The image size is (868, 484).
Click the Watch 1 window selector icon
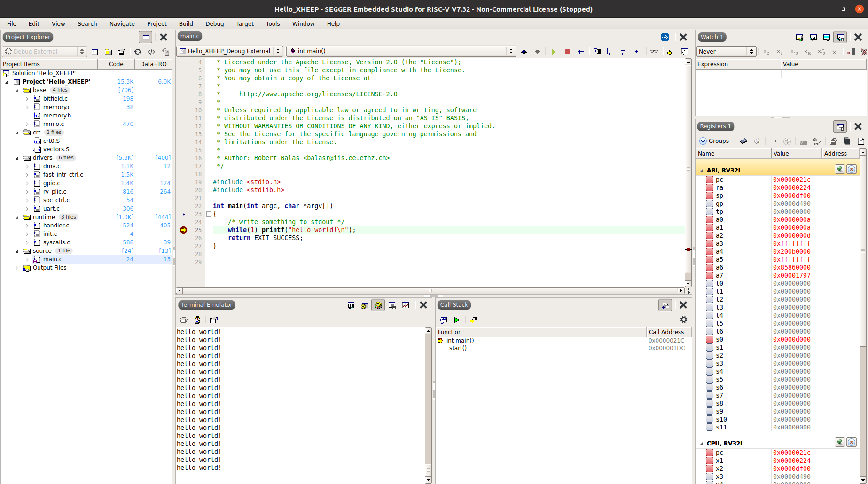840,37
